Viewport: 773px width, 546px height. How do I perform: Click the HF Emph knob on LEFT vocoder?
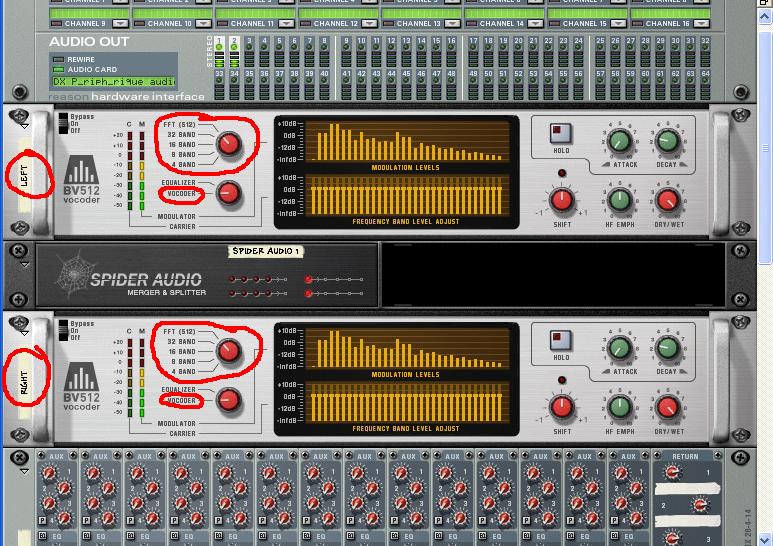point(620,200)
